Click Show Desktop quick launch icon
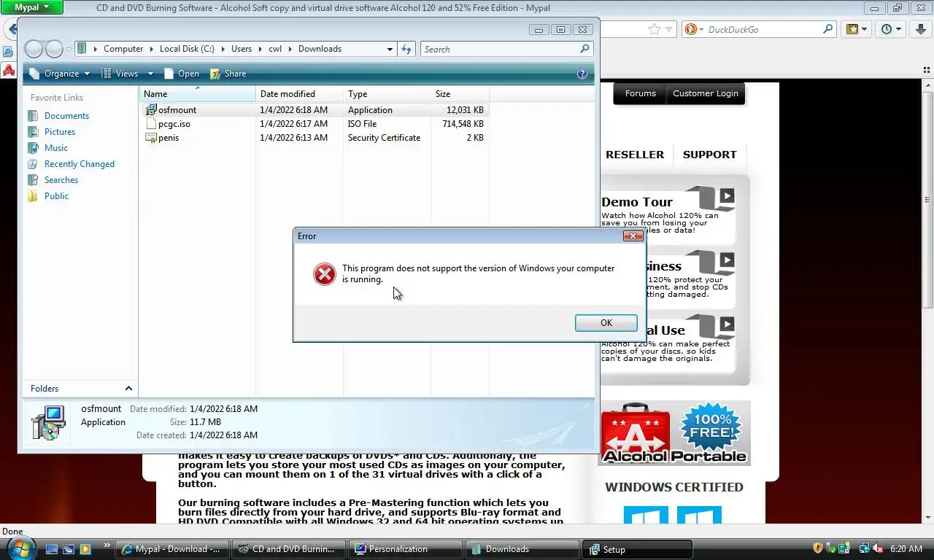Viewport: 934px width, 560px height. (52, 549)
